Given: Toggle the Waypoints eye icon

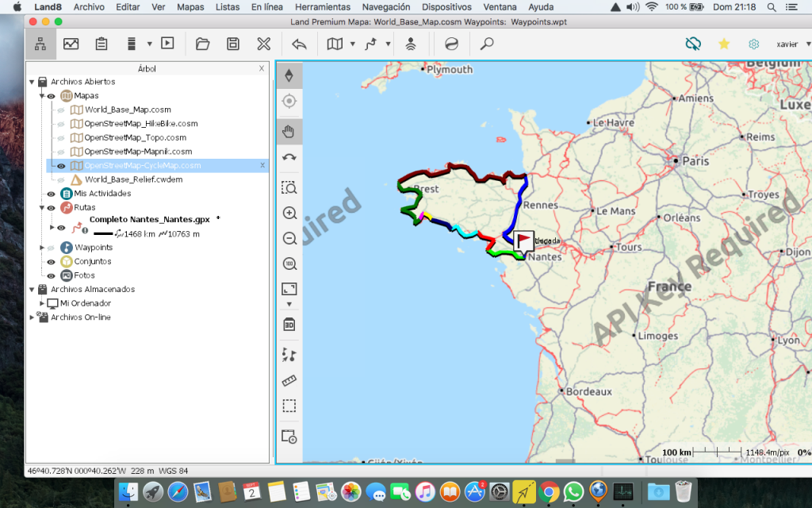Looking at the screenshot, I should [x=51, y=248].
